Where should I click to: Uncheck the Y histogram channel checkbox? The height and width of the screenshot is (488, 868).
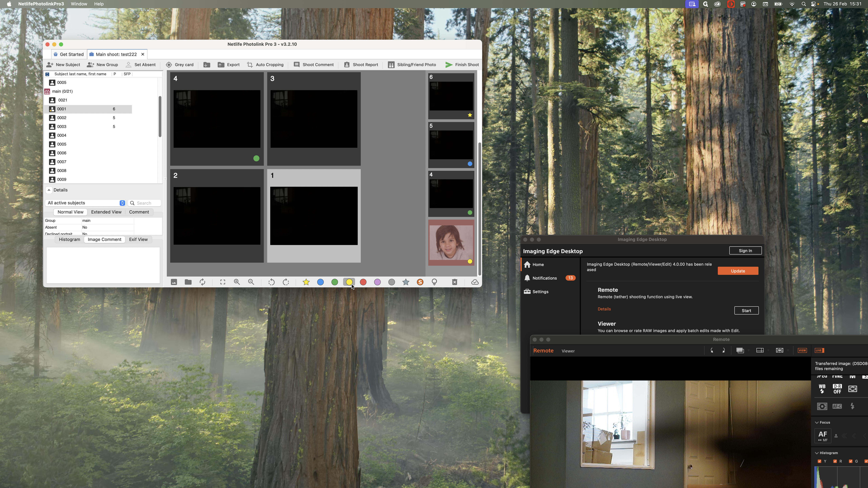820,461
